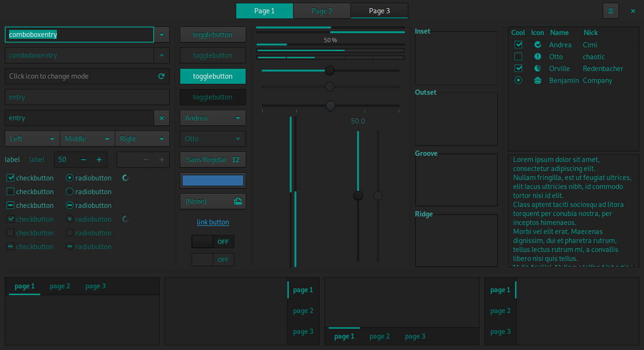Click the active highlighted togglebutton

[x=213, y=76]
